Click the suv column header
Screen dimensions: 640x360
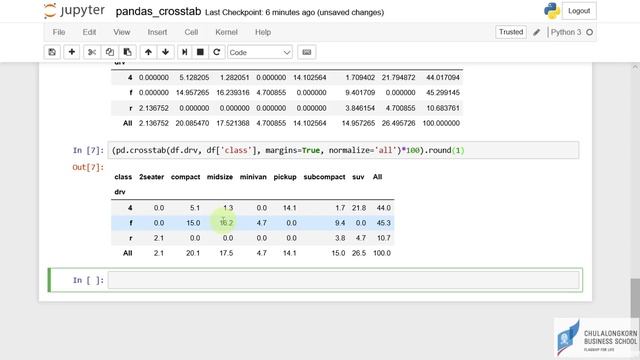tap(358, 177)
